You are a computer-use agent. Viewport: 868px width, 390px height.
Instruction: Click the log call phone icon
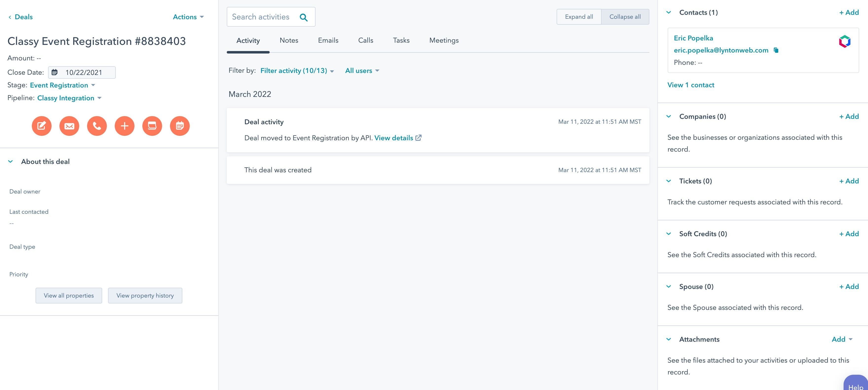click(x=97, y=126)
